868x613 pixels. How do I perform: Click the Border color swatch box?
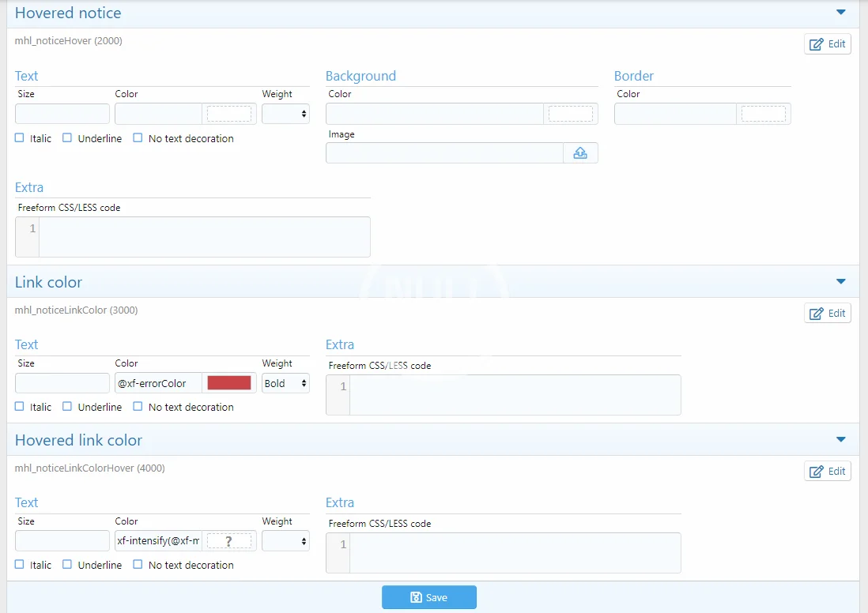pos(763,115)
